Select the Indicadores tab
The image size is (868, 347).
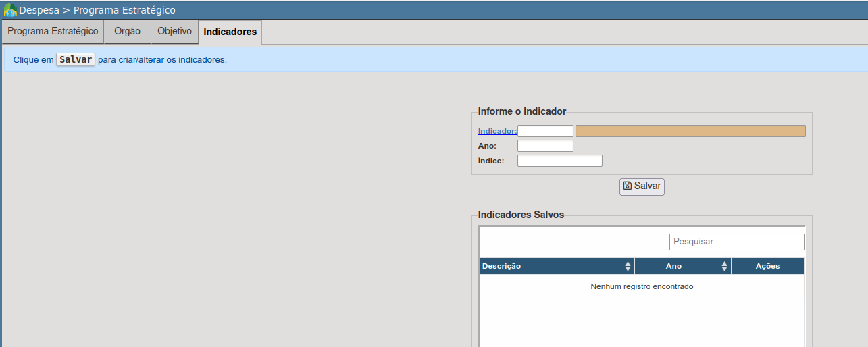(x=230, y=32)
